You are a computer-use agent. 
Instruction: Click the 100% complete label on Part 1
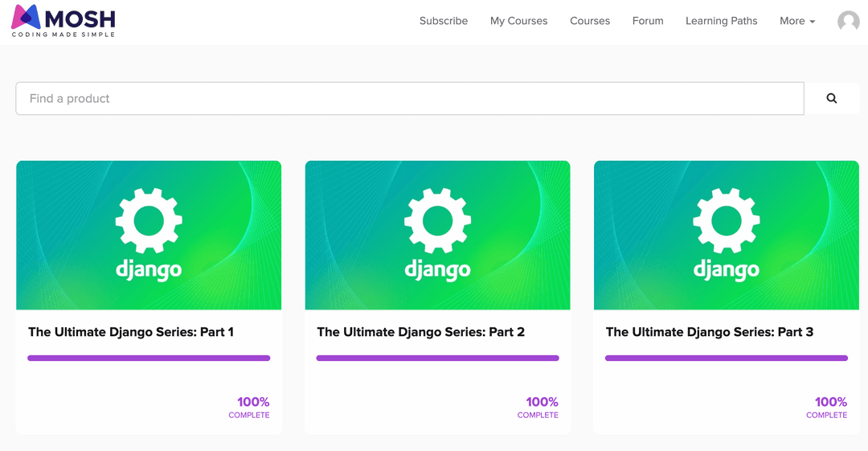[252, 407]
